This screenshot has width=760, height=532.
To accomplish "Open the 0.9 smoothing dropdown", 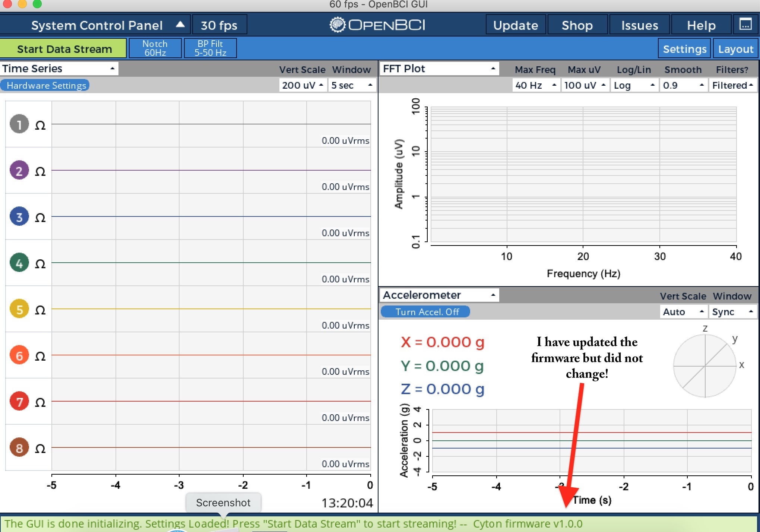I will [683, 85].
